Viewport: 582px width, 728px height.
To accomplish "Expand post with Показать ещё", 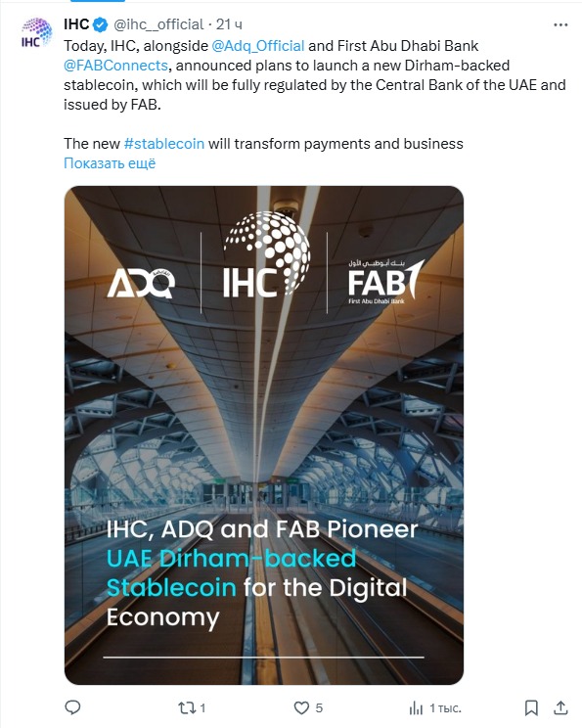I will tap(110, 163).
